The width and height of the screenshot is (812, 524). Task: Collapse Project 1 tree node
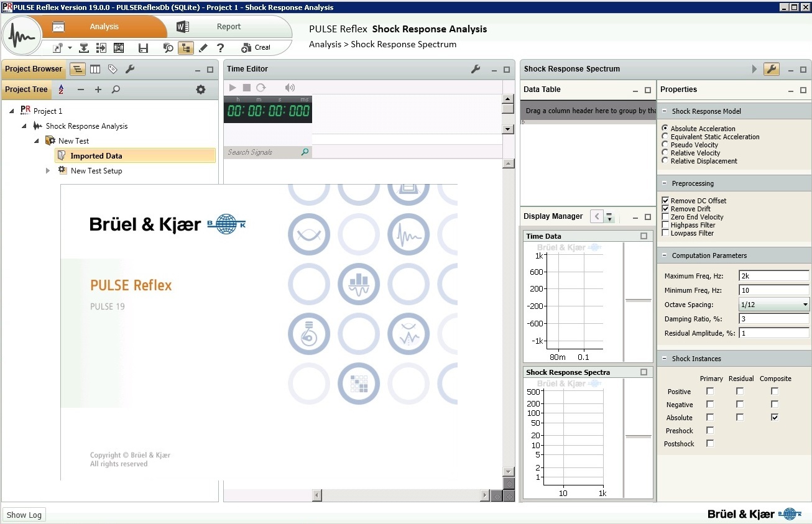pyautogui.click(x=12, y=111)
